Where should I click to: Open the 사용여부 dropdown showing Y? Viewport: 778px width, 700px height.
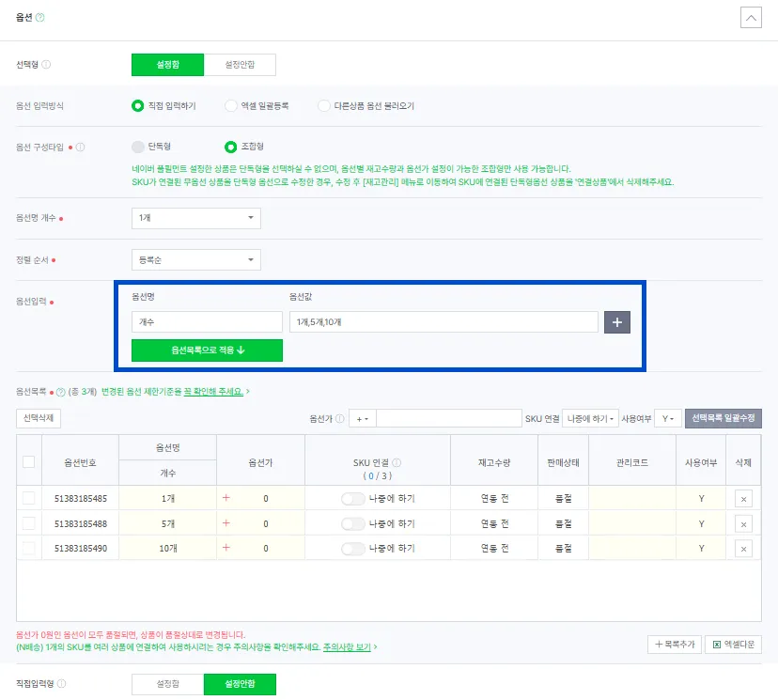pyautogui.click(x=667, y=419)
